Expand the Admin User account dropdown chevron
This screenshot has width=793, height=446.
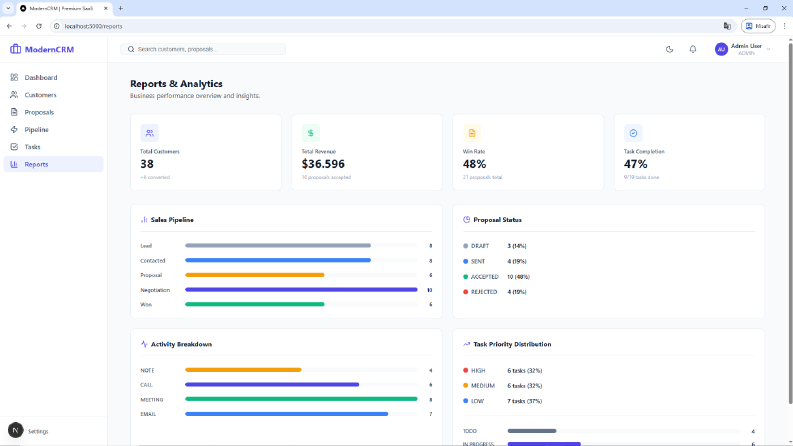tap(768, 49)
